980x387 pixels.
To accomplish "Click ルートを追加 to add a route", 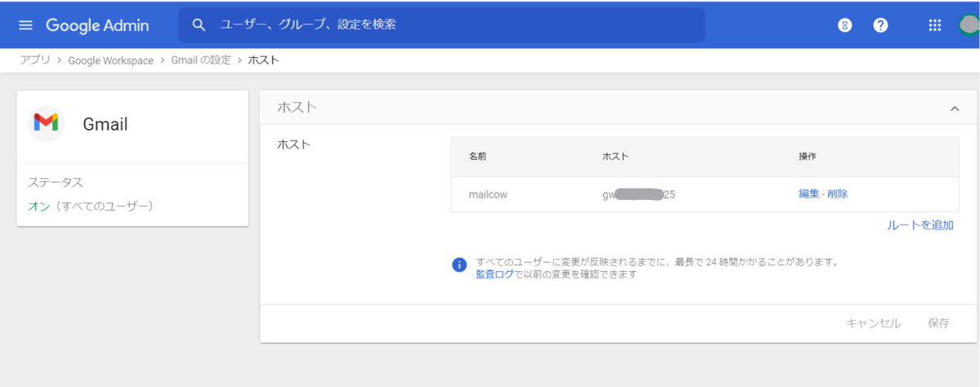I will click(920, 225).
